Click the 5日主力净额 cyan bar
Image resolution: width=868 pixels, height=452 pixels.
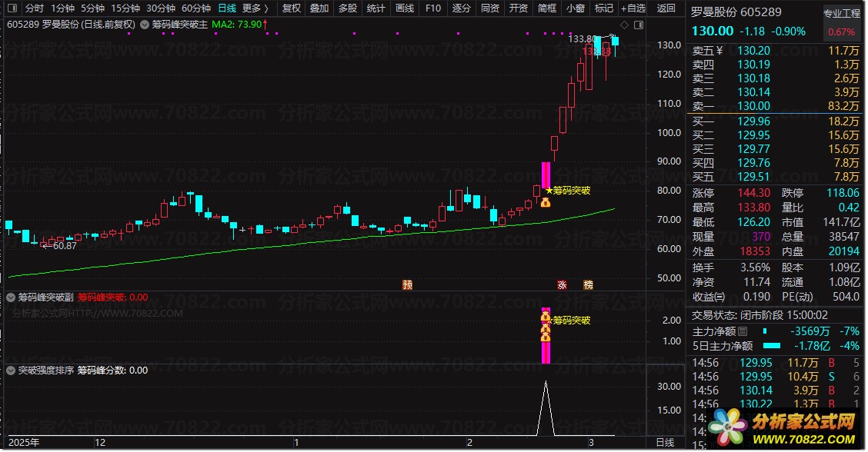coord(772,346)
